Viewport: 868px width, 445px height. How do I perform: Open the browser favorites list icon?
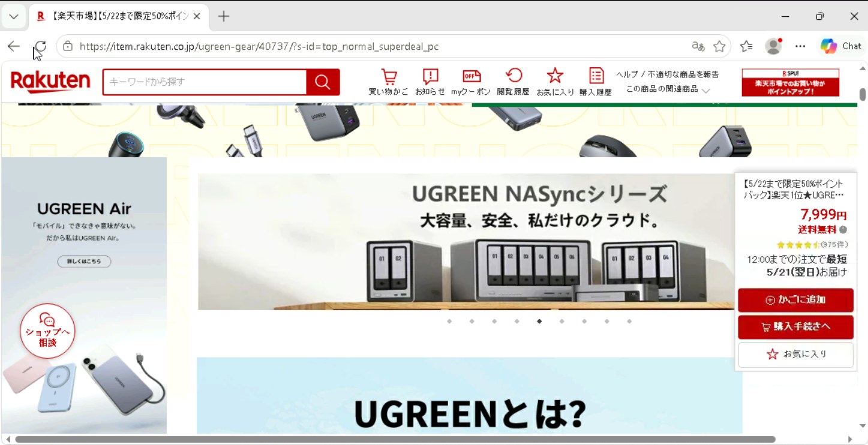point(746,46)
